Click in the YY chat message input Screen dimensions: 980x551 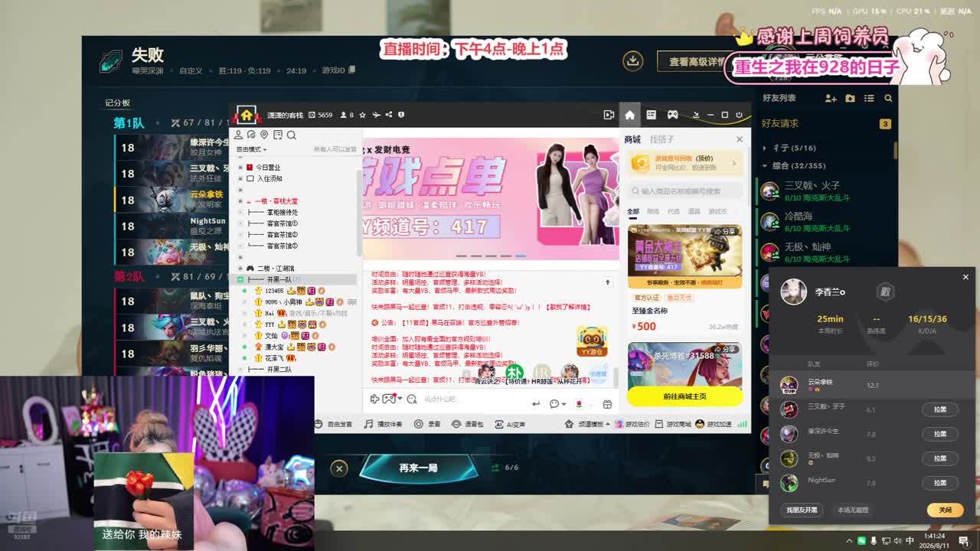click(475, 399)
